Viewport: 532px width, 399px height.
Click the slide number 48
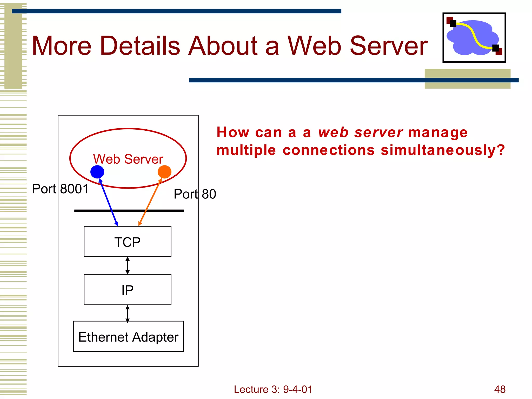(500, 389)
